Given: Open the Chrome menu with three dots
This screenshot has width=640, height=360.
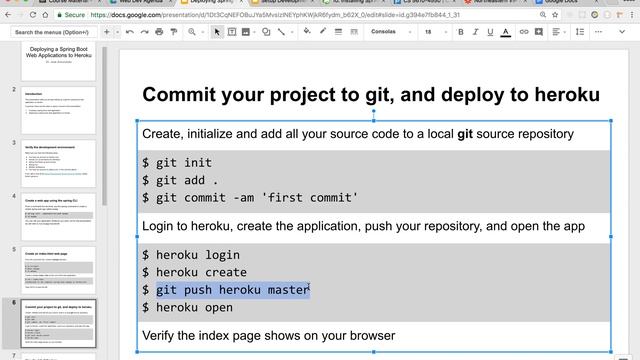Looking at the screenshot, I should tap(632, 15).
